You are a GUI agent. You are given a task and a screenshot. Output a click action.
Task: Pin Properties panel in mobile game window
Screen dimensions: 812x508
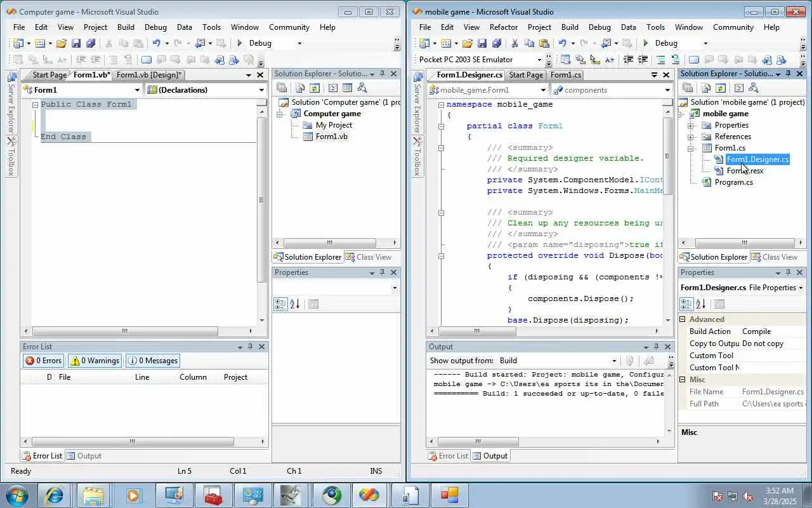788,272
